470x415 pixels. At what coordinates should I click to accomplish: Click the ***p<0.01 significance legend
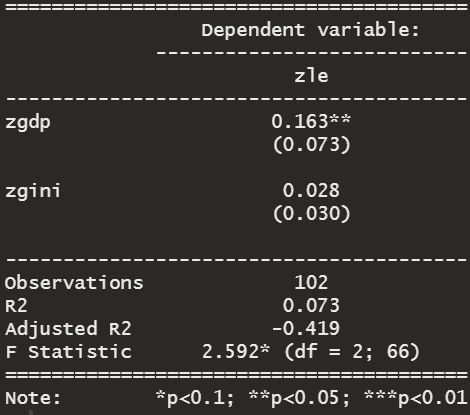pyautogui.click(x=415, y=398)
